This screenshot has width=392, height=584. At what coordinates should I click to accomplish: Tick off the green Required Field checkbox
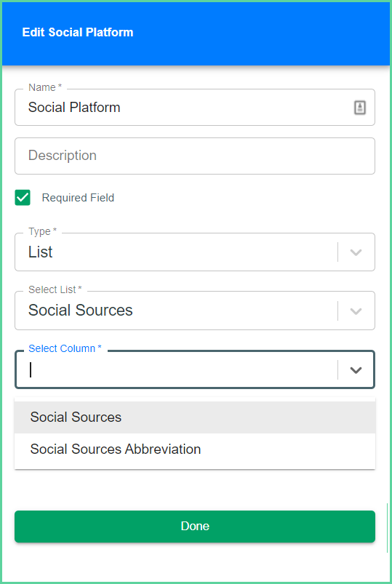tap(23, 198)
